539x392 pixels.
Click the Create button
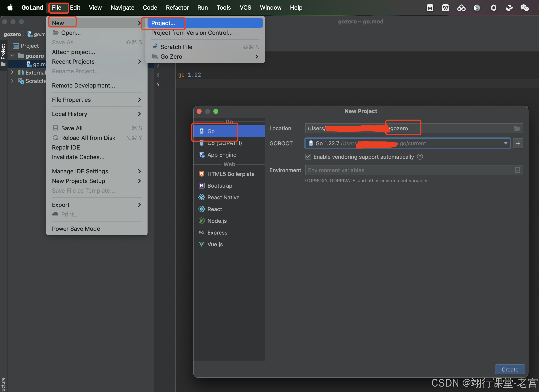point(510,369)
